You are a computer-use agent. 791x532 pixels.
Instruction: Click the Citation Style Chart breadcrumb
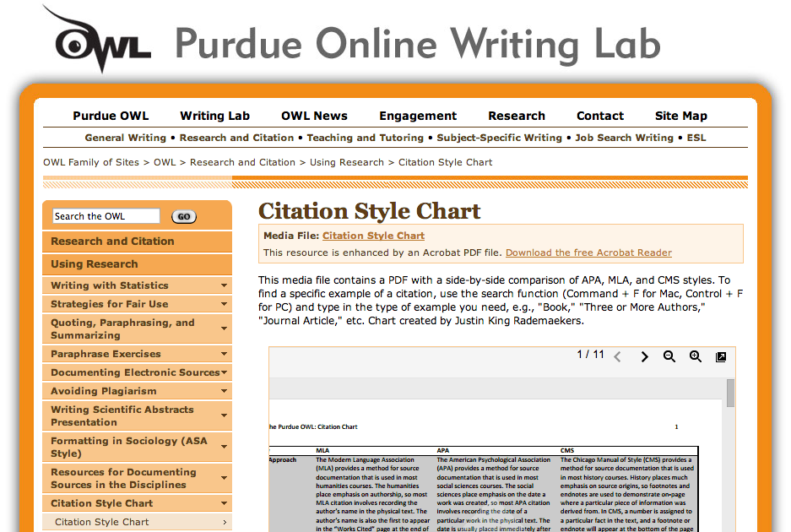pos(445,162)
